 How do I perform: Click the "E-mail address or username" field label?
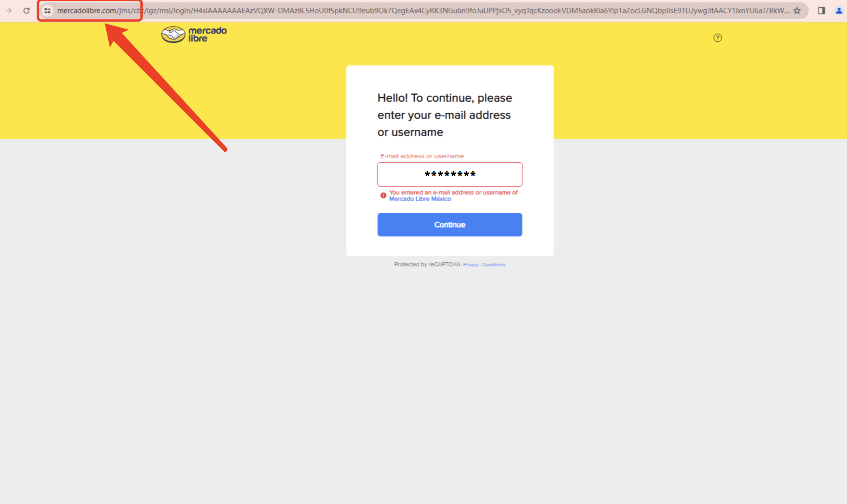click(422, 156)
